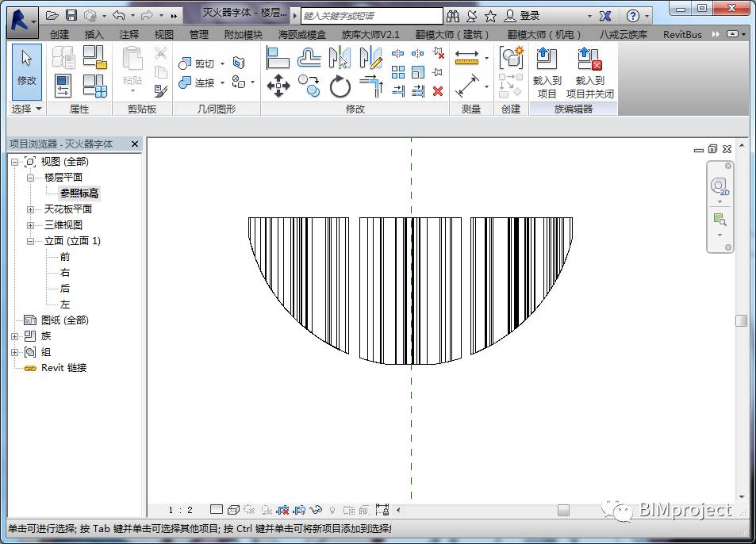756x544 pixels.
Task: Collapse the 楼层平面 tree node
Action: (30, 178)
